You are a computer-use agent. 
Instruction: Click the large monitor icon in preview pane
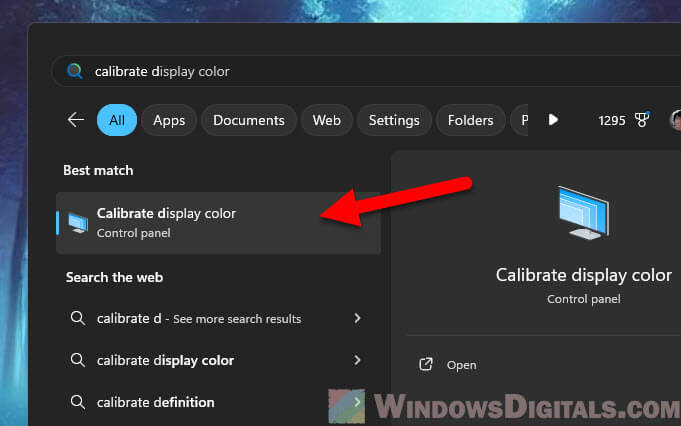tap(584, 213)
